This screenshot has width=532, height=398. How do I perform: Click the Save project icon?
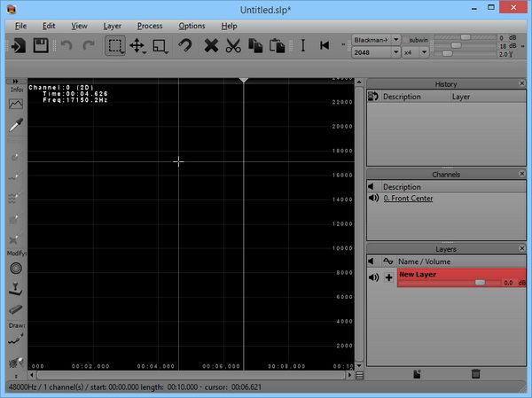(x=41, y=45)
